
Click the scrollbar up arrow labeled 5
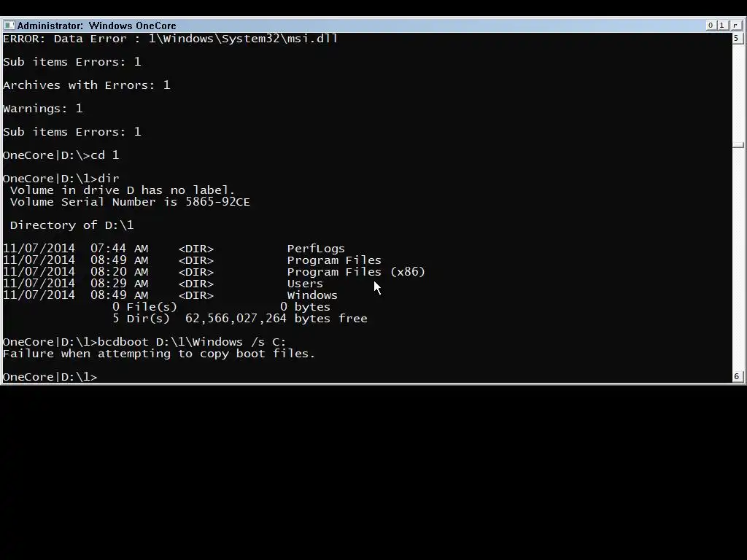click(737, 38)
